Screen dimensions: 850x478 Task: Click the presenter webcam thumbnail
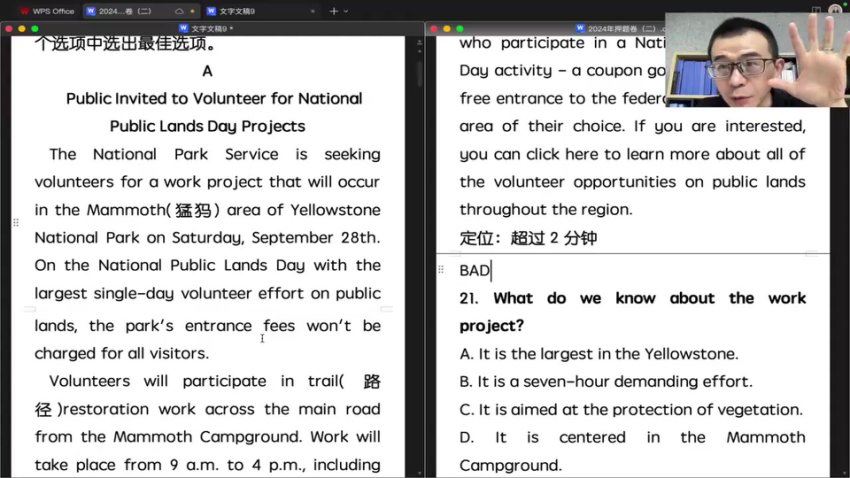(x=757, y=60)
